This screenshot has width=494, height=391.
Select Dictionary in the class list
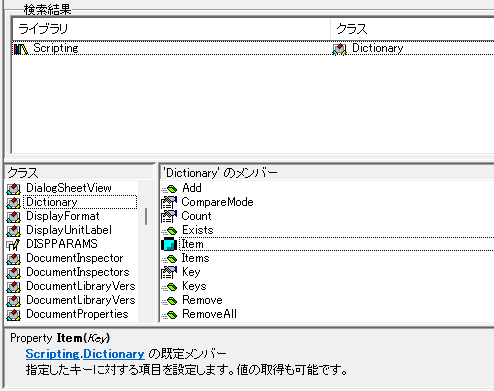(x=80, y=202)
